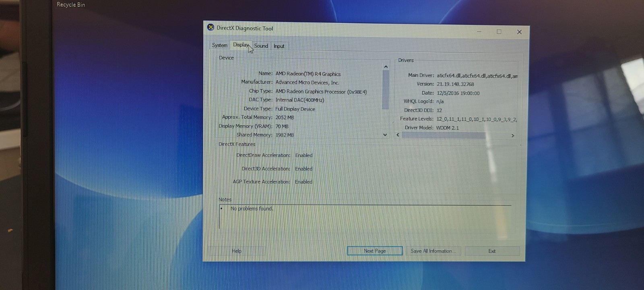Click the Device list scroll down arrow
This screenshot has height=290, width=644.
385,135
